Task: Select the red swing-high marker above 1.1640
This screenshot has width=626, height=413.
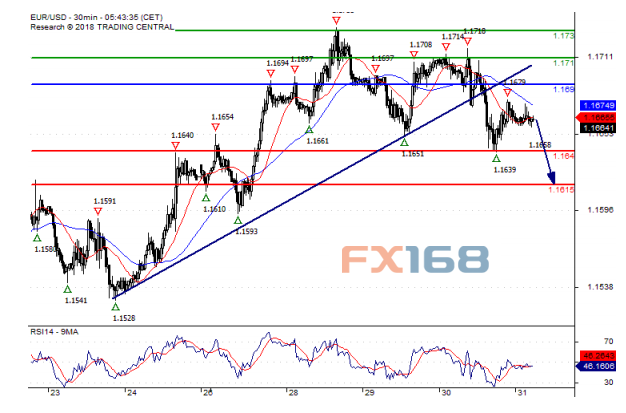Action: click(x=175, y=146)
